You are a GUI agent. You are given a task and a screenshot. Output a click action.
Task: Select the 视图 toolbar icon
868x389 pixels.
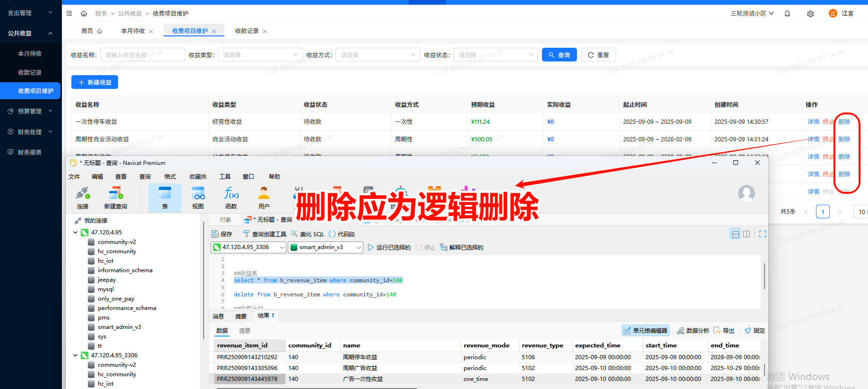[x=198, y=197]
